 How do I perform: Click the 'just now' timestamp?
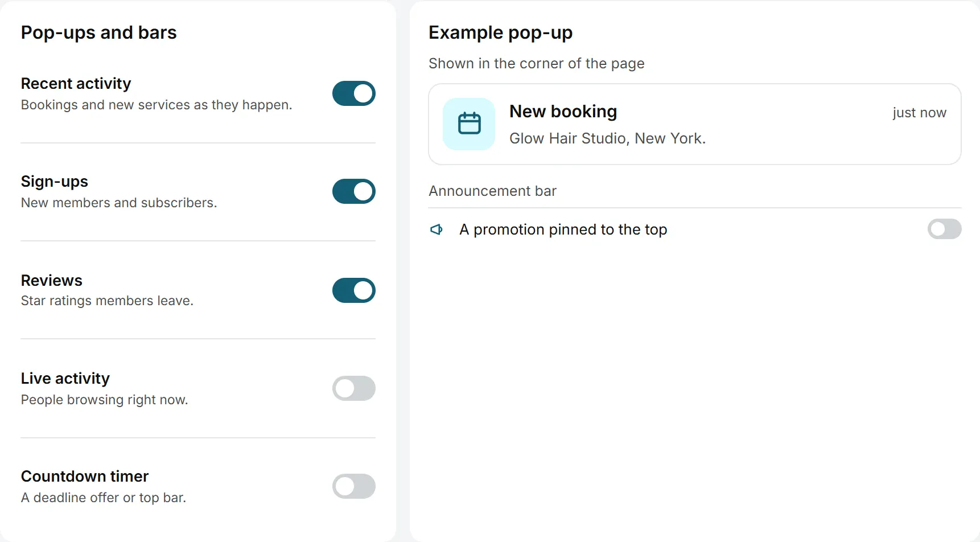[920, 113]
